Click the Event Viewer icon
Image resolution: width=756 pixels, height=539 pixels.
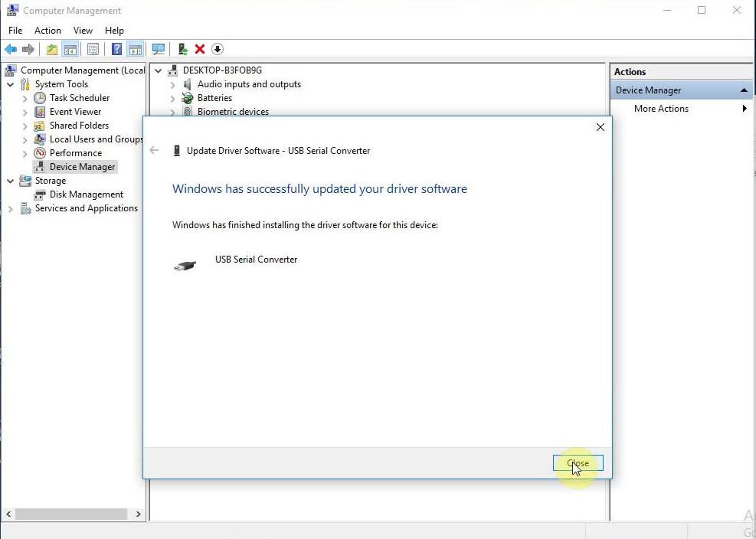click(40, 112)
